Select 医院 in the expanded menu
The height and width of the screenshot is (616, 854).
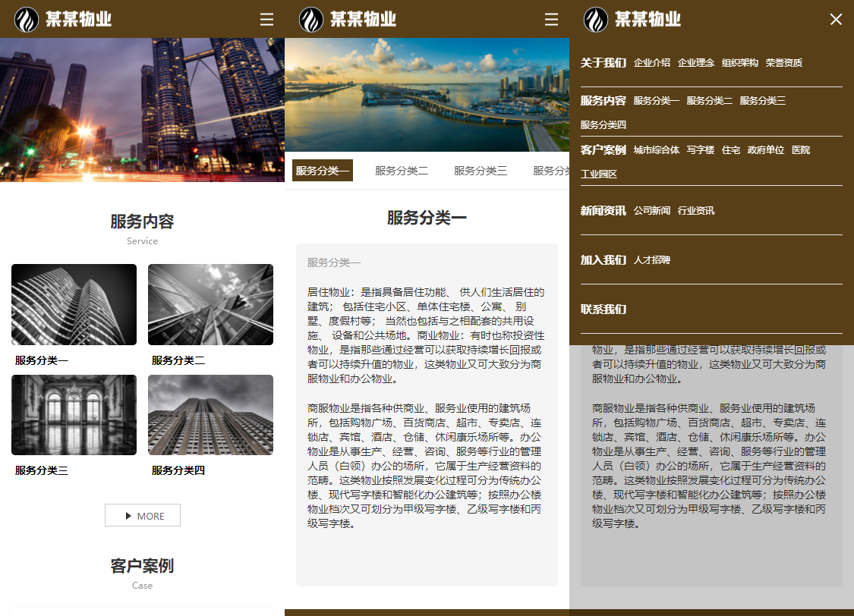pos(801,149)
